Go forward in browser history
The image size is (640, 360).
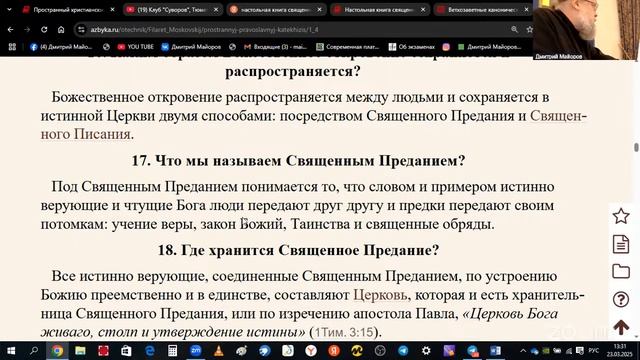click(27, 29)
